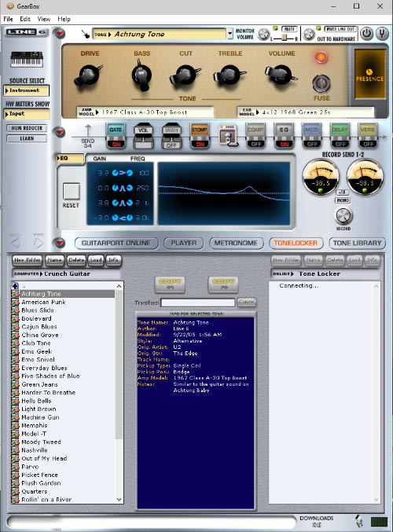Viewport: 393px width, 532px height.
Task: Open the Online Tone Locker dropdown
Action: (325, 273)
